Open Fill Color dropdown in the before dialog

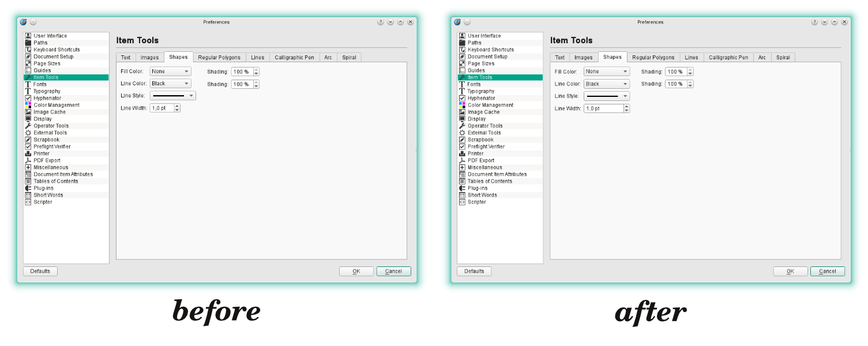170,72
